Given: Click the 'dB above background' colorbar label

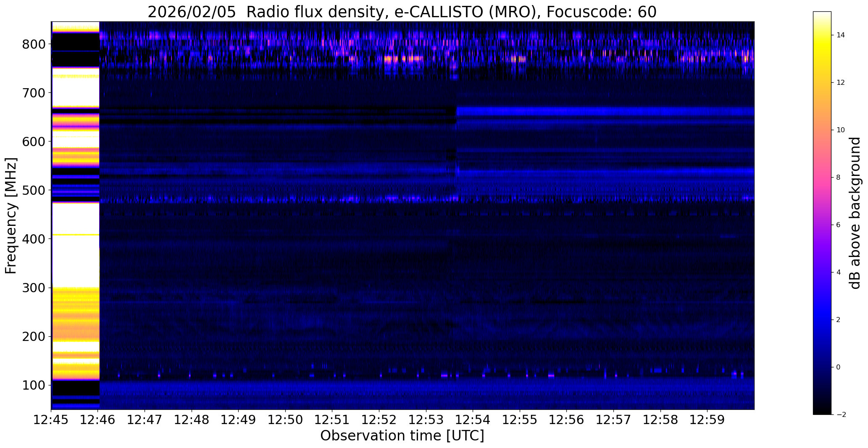Looking at the screenshot, I should click(855, 213).
